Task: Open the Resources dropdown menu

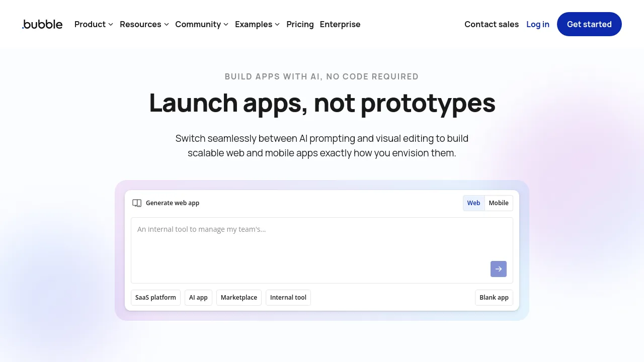Action: tap(144, 24)
